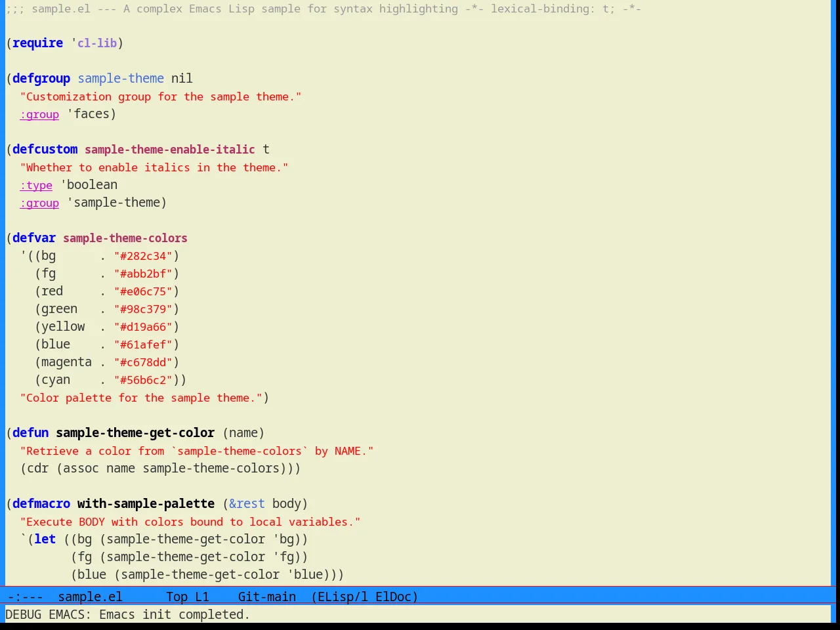Click the "#e06c75" color string
840x630 pixels.
click(x=143, y=291)
